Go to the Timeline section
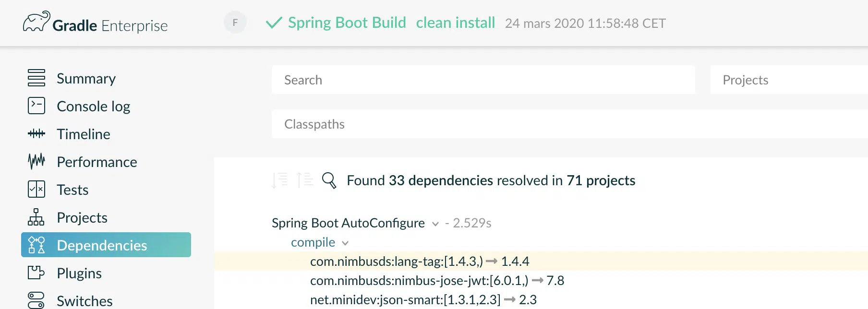The image size is (868, 309). [x=84, y=134]
